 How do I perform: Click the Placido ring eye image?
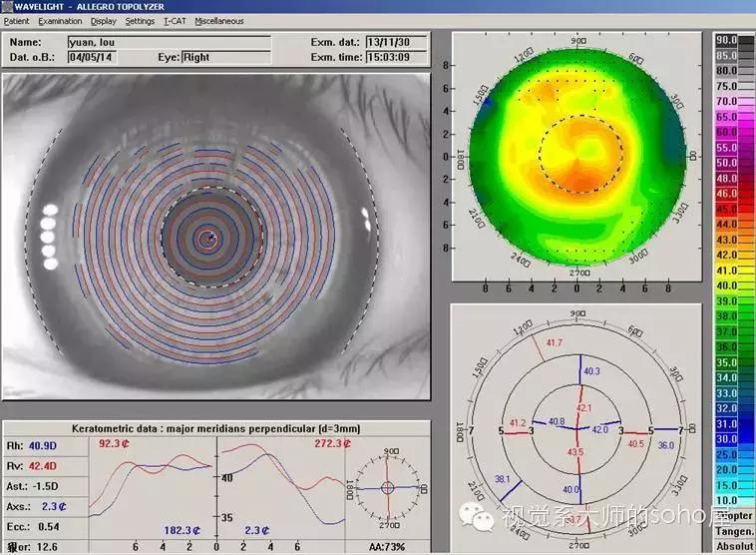[216, 237]
